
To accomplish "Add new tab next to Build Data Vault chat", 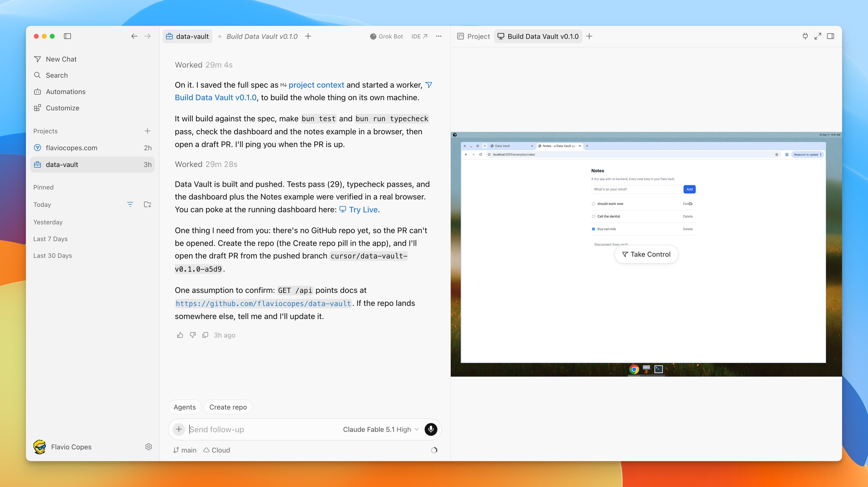I will [x=308, y=36].
